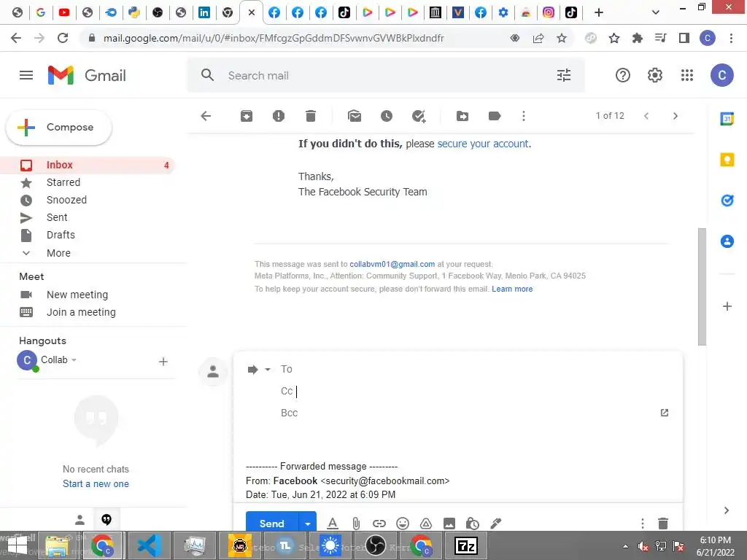
Task: Insert link in reply
Action: [379, 524]
